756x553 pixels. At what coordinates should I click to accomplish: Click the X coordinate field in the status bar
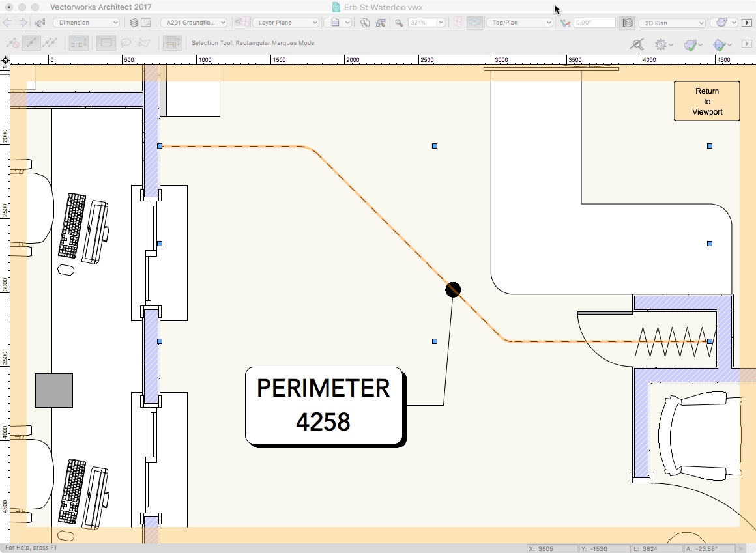(551, 548)
